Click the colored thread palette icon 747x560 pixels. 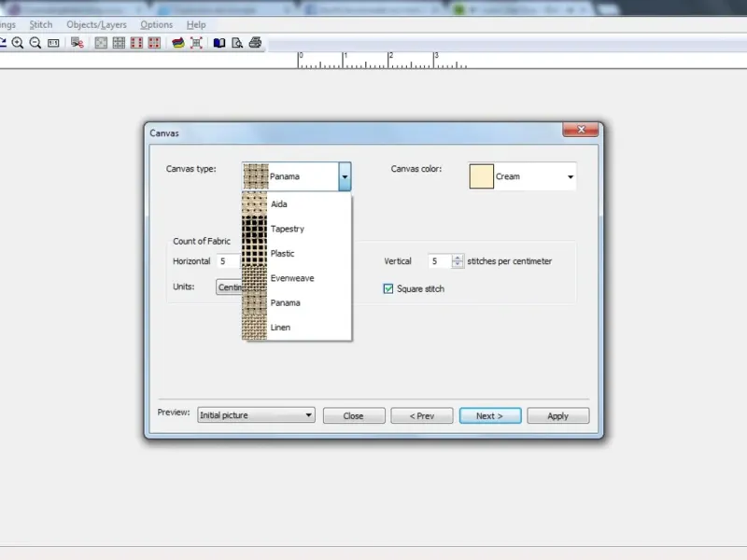[x=178, y=43]
